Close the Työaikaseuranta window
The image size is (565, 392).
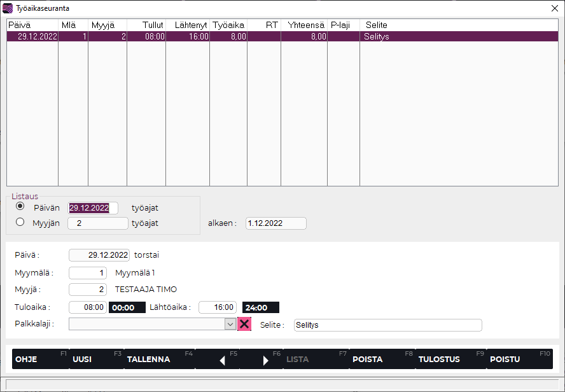[554, 8]
